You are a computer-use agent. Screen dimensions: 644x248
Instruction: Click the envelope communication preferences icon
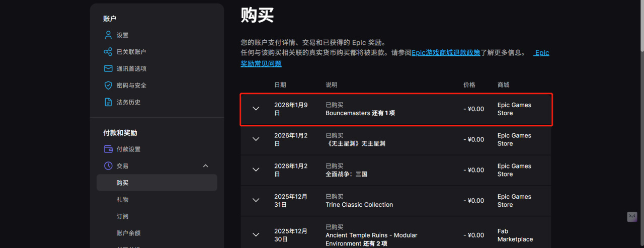click(108, 68)
